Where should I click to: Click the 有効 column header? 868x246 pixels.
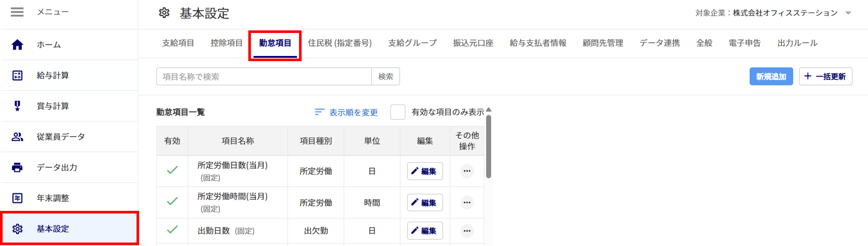[x=172, y=141]
